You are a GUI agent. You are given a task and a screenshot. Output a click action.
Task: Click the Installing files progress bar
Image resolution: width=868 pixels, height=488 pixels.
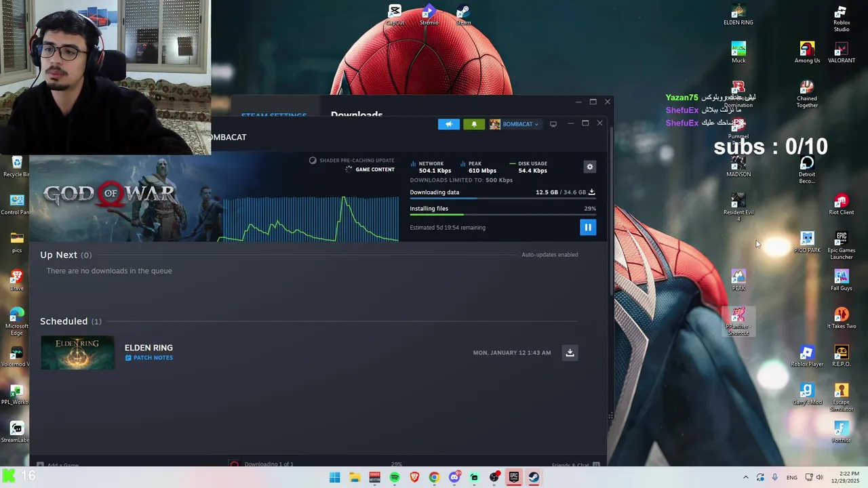coord(502,215)
